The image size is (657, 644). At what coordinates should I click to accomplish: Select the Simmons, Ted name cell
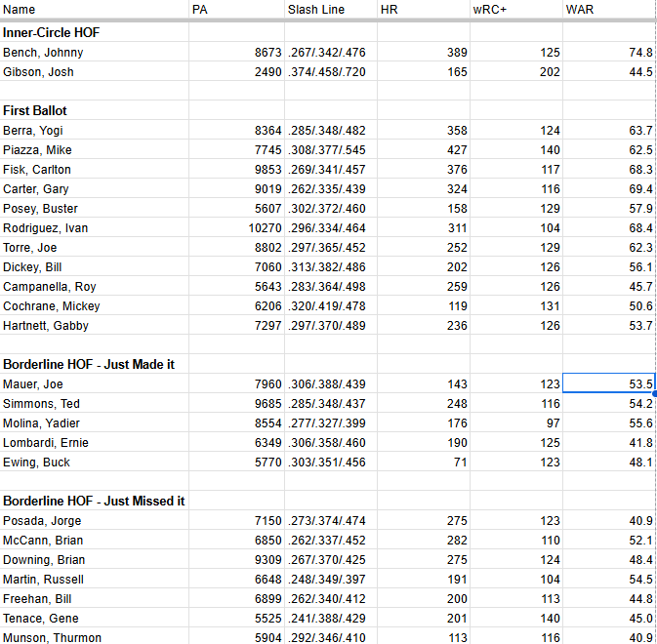coord(95,404)
